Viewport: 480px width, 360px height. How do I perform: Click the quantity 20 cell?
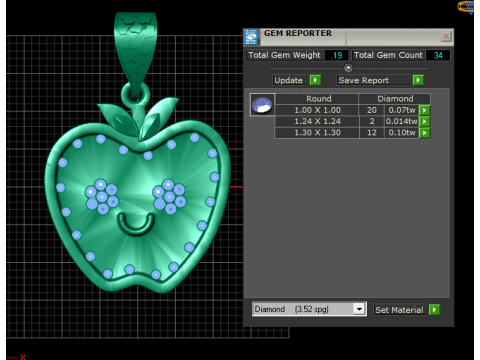[x=372, y=110]
